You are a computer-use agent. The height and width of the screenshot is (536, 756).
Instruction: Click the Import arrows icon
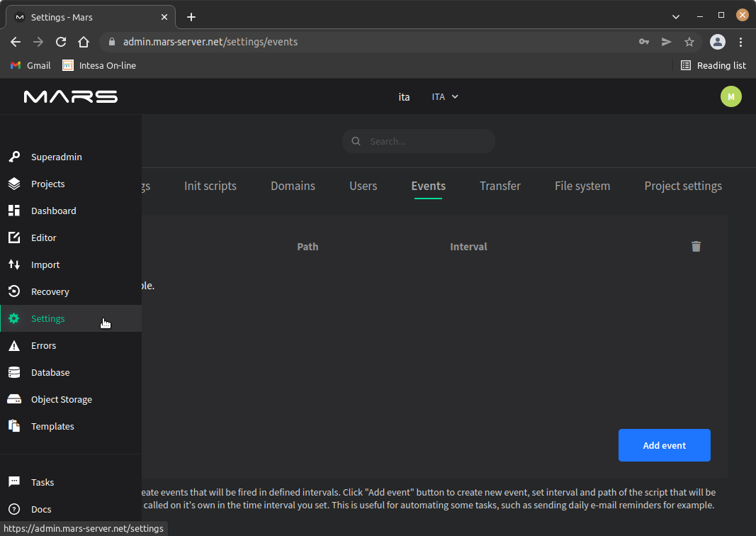(14, 264)
